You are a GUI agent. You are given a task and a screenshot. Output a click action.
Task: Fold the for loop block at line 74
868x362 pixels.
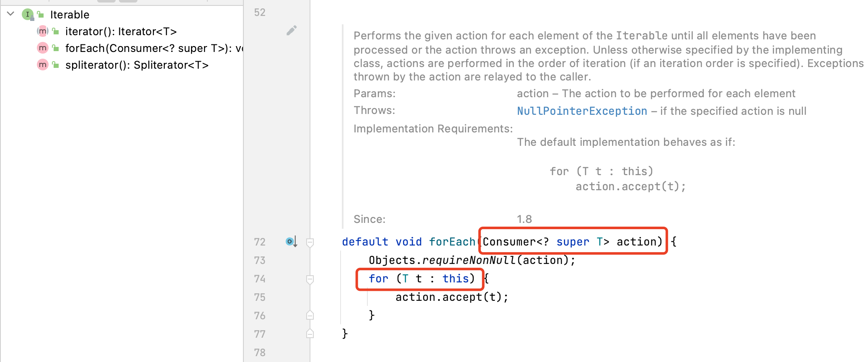(310, 279)
